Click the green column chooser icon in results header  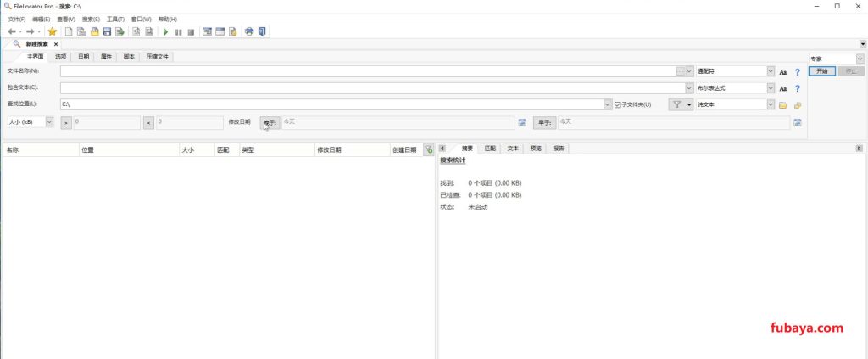[428, 149]
